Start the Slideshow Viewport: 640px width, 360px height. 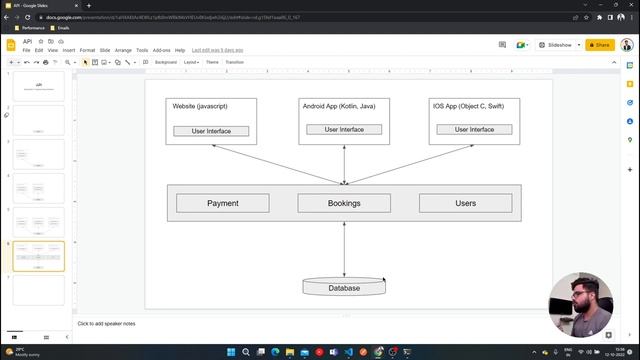click(x=556, y=45)
